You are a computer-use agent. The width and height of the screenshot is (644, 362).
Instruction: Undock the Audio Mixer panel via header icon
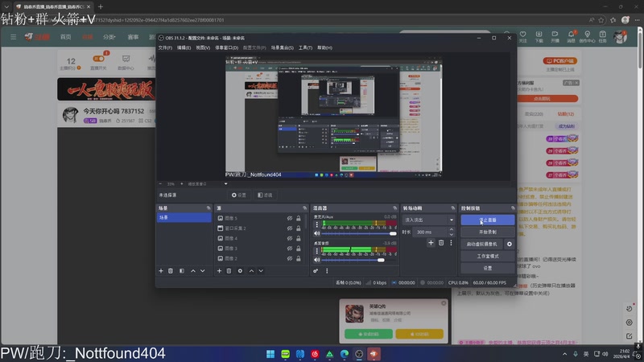[394, 208]
